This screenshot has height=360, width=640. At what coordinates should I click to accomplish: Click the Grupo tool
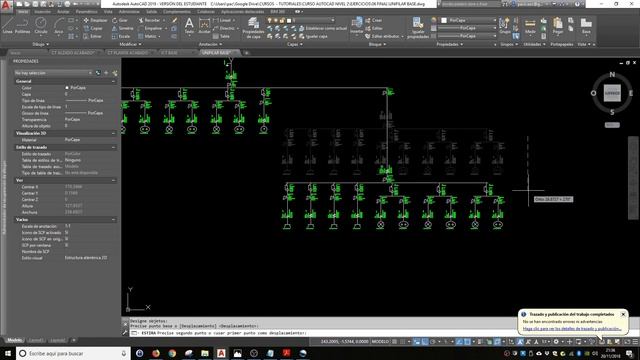point(504,25)
